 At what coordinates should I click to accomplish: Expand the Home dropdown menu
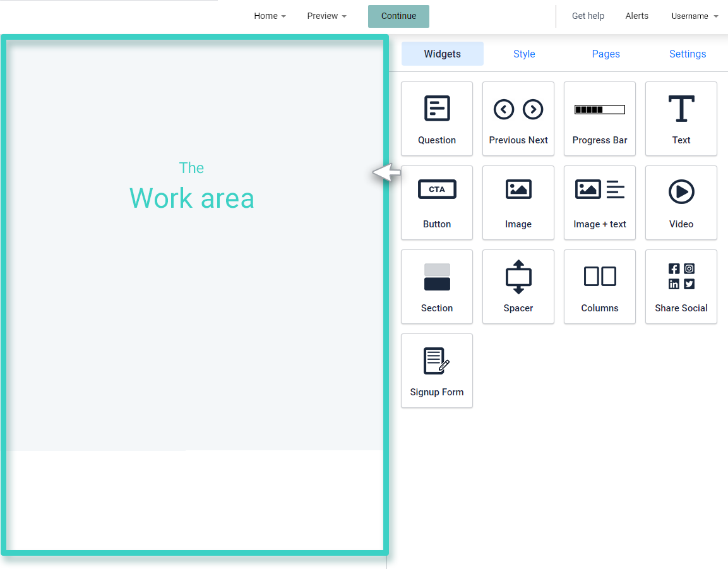pos(270,16)
